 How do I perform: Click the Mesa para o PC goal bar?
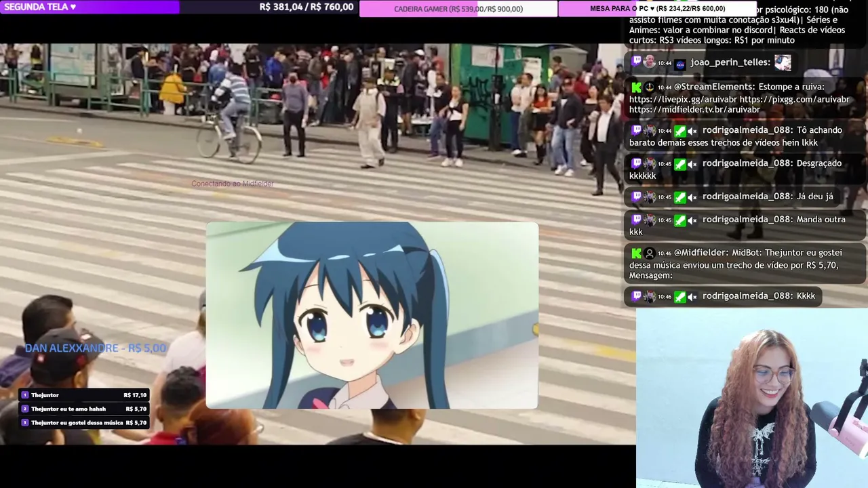click(x=657, y=9)
